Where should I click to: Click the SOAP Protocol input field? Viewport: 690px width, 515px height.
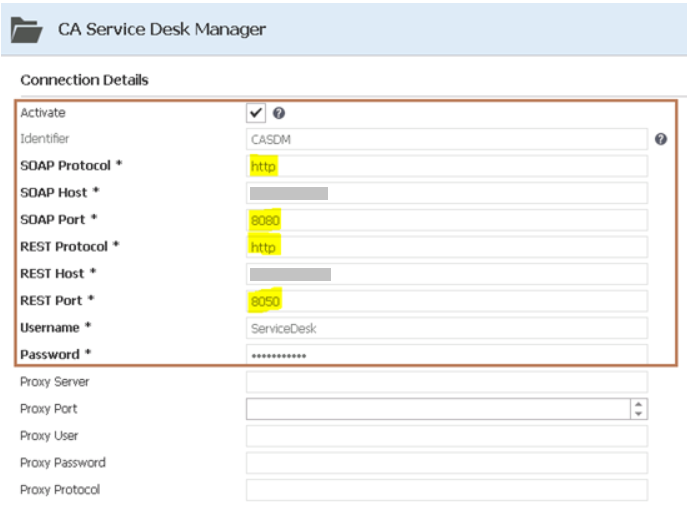pyautogui.click(x=447, y=166)
